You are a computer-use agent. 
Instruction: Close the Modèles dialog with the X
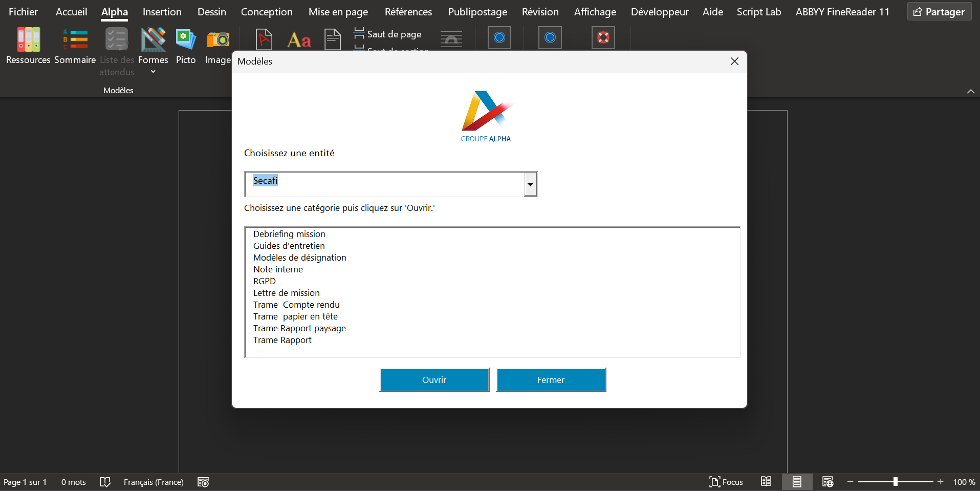pyautogui.click(x=734, y=61)
